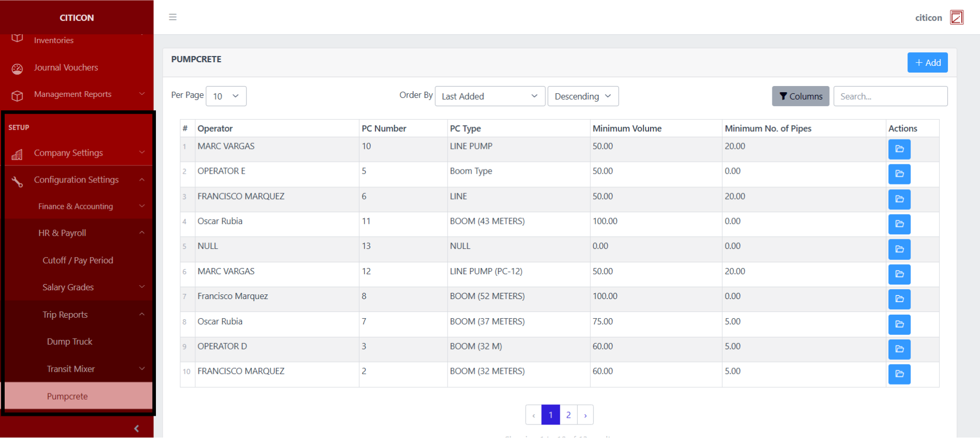Open the Per Page dropdown
980x438 pixels.
coord(226,96)
